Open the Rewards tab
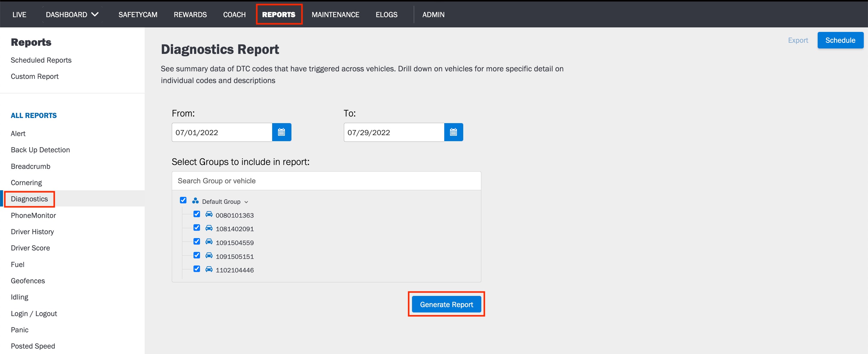 pyautogui.click(x=190, y=14)
